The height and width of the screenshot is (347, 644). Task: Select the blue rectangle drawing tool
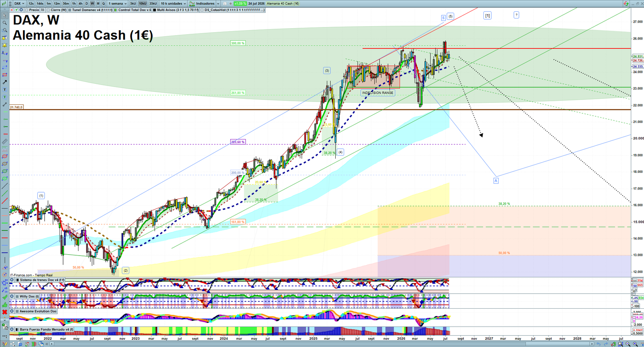[4, 67]
